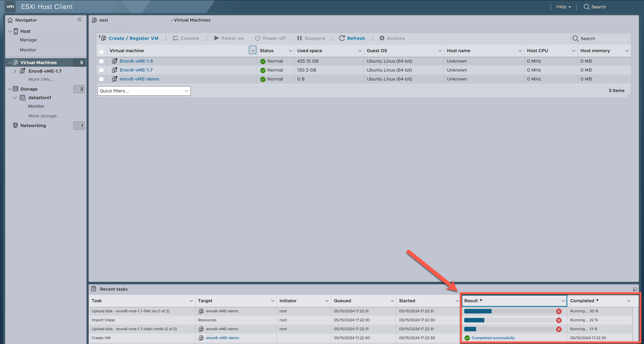Open the Virtual machine column dropdown arrow
This screenshot has width=644, height=344.
(252, 50)
